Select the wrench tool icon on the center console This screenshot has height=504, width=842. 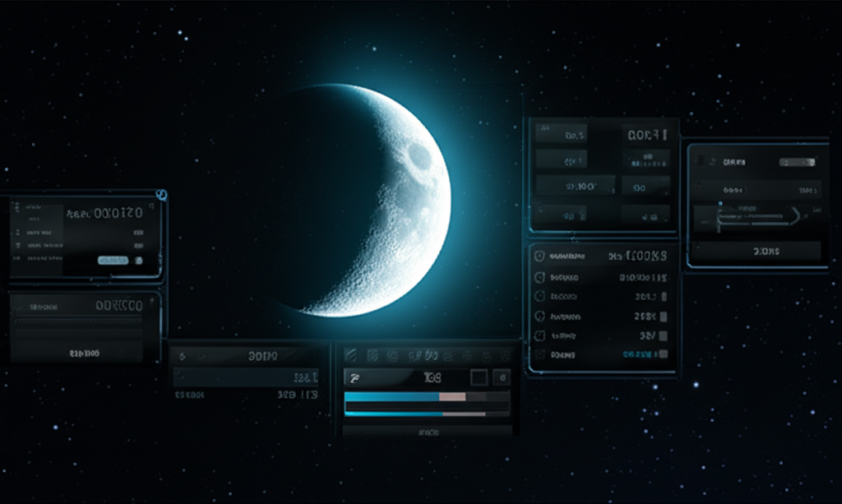pos(354,378)
